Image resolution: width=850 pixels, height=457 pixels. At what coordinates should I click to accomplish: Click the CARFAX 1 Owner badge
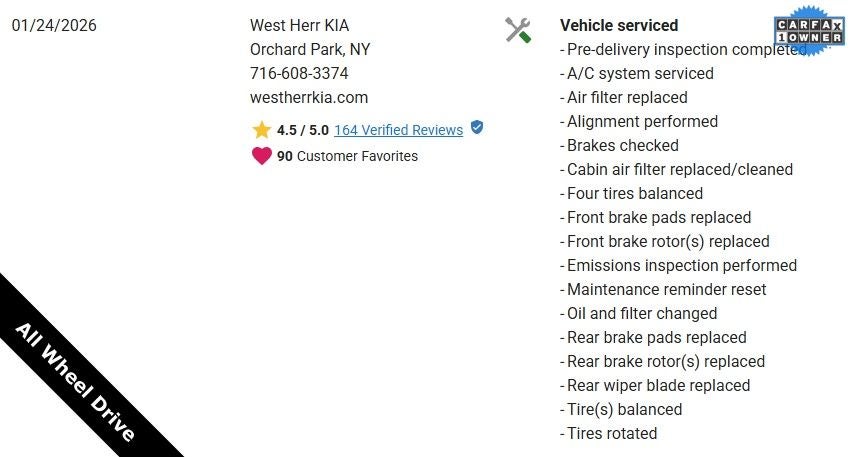(x=808, y=39)
